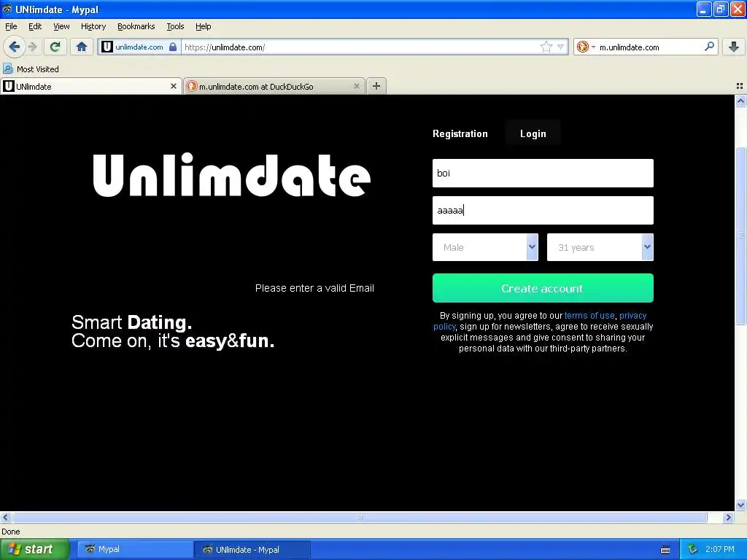Viewport: 747px width, 560px height.
Task: Switch to the UNlimdate - Mypal taskbar window
Action: click(x=252, y=549)
